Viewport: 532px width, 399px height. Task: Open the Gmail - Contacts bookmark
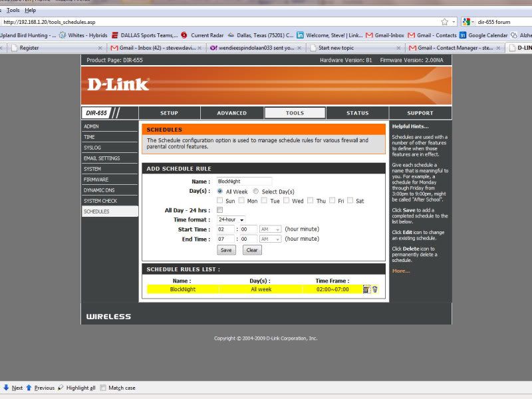click(x=432, y=35)
